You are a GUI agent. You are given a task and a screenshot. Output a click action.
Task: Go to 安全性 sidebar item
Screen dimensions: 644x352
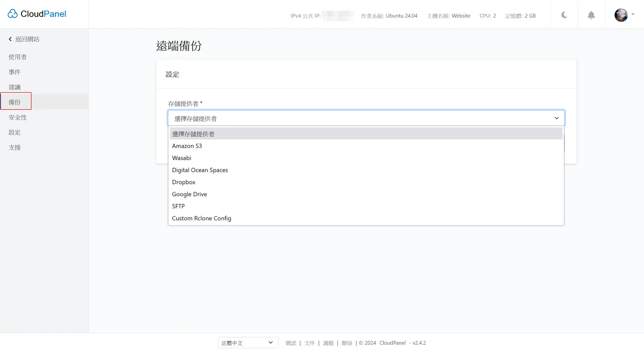click(18, 117)
